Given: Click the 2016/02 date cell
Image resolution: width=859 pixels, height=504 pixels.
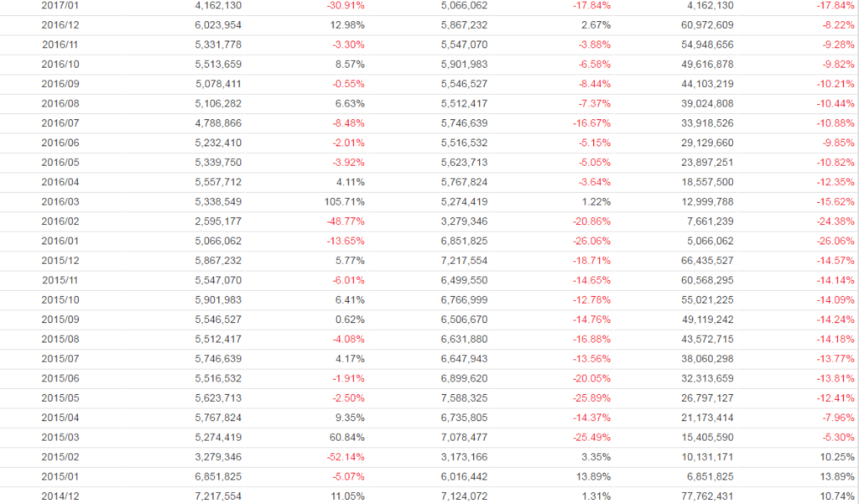Looking at the screenshot, I should [x=60, y=221].
